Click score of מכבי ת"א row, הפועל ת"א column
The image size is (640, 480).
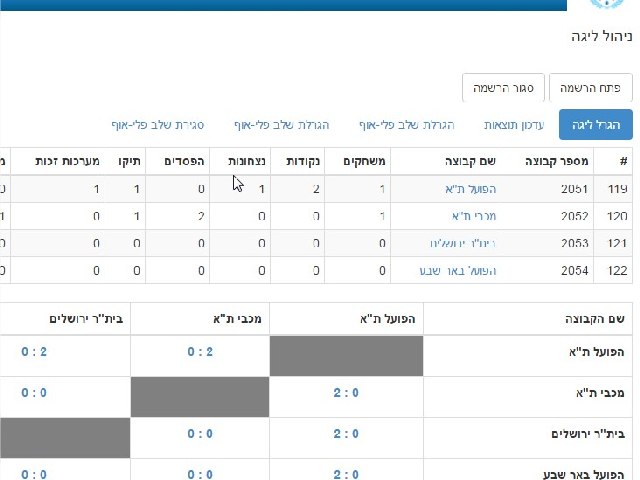347,392
